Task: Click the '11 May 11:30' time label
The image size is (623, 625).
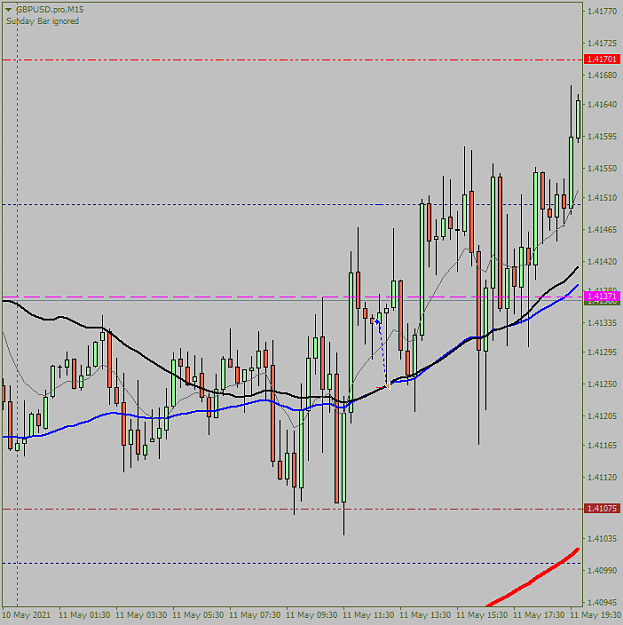Action: [369, 615]
